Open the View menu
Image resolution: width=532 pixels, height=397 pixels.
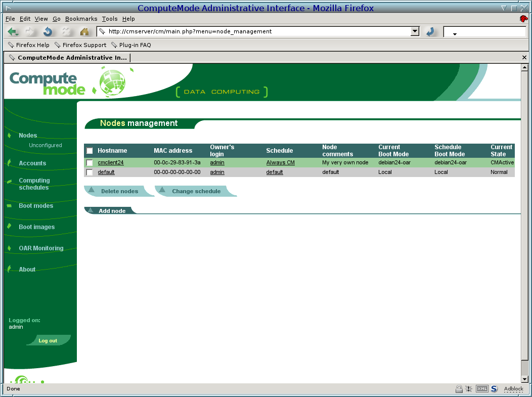[x=41, y=19]
